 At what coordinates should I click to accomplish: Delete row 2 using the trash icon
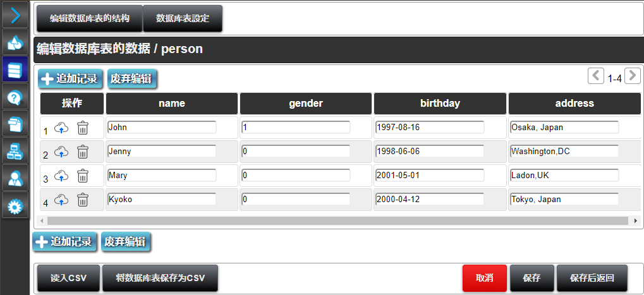coord(83,152)
